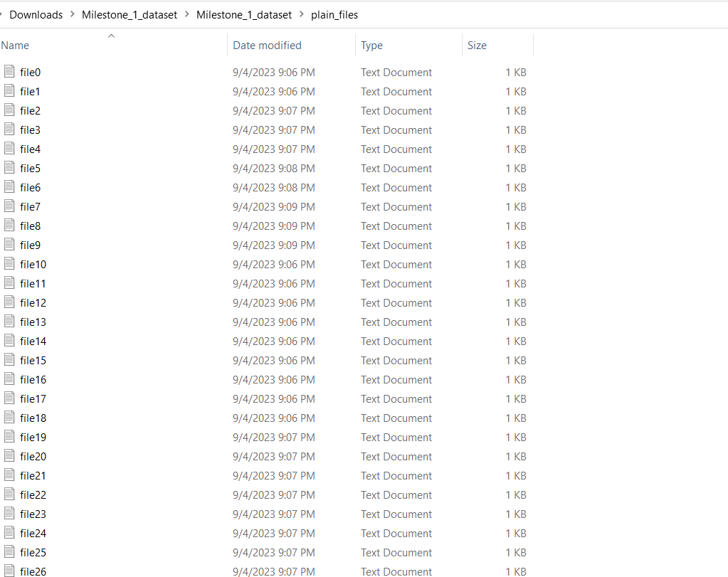This screenshot has height=577, width=728.
Task: Click the file7 document icon
Action: [8, 206]
